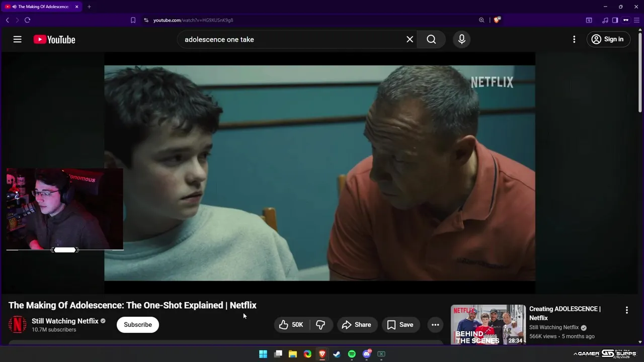Open File Explorer from taskbar
The height and width of the screenshot is (362, 644).
pos(293,354)
